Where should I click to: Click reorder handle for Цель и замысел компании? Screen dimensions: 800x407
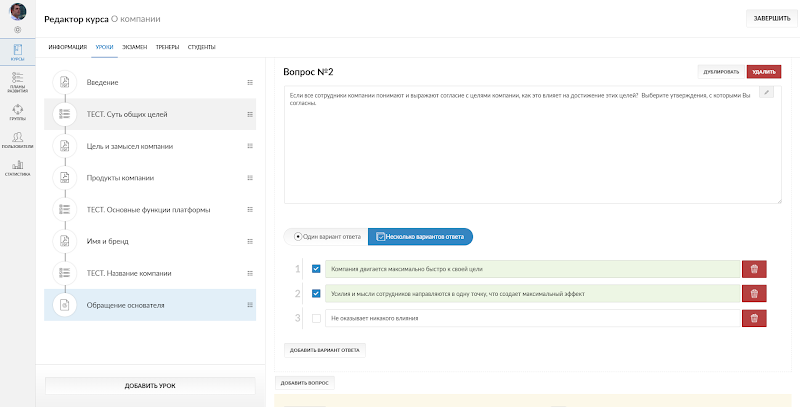[250, 146]
